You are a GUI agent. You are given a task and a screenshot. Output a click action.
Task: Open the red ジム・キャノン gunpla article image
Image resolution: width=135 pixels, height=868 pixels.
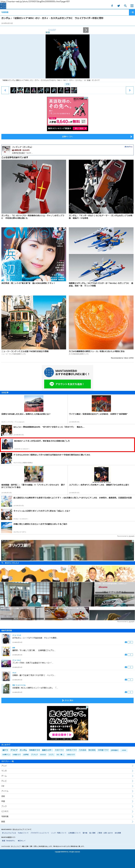pyautogui.click(x=34, y=187)
